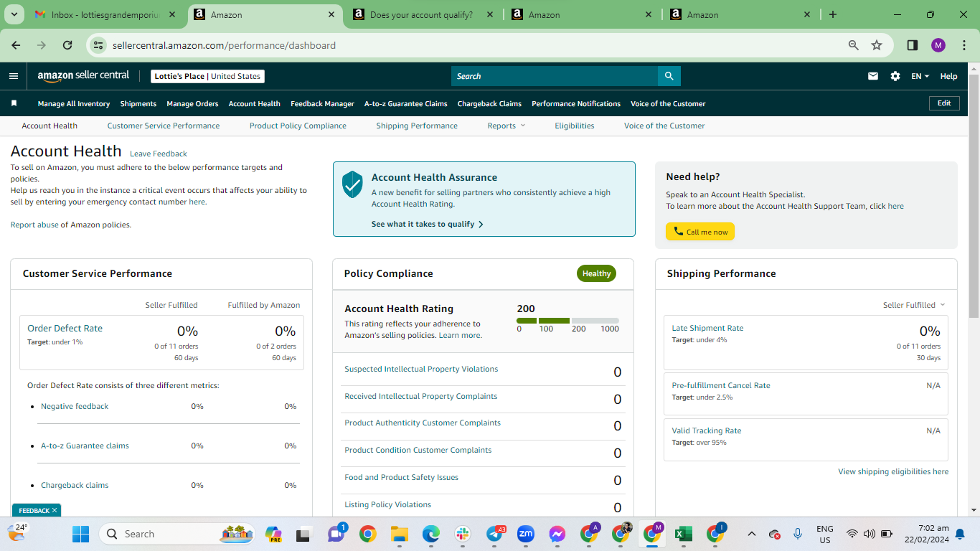980x551 pixels.
Task: Open Feedback Manager
Action: tap(322, 103)
